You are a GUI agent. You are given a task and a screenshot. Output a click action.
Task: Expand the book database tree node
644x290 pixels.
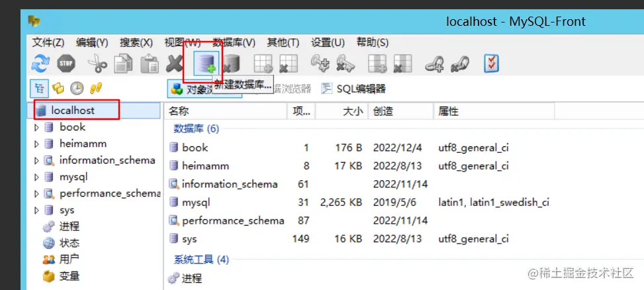coord(36,128)
